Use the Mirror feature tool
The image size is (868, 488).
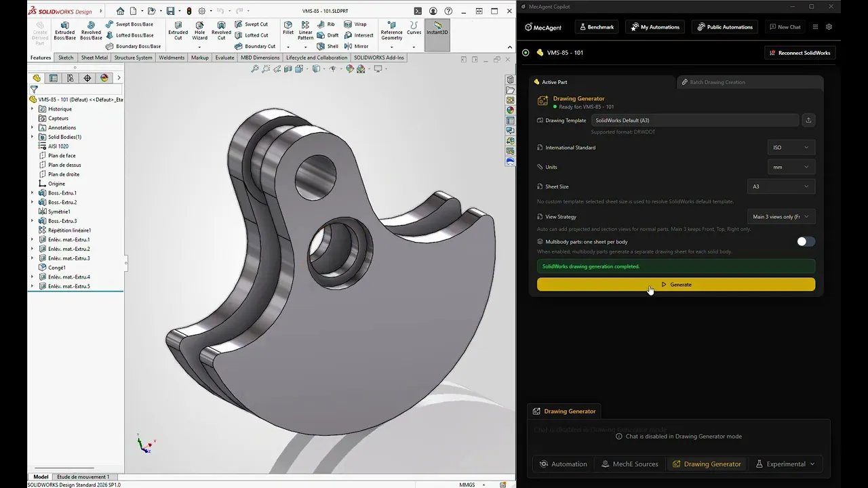[x=357, y=46]
